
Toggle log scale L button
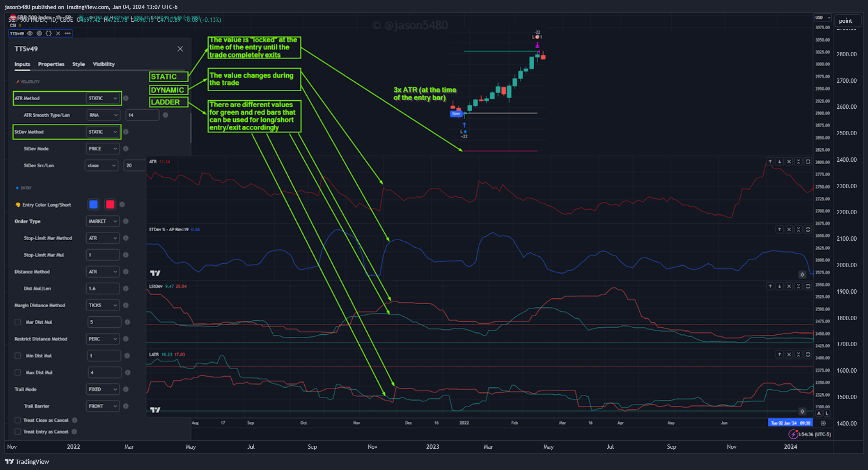pos(827,413)
